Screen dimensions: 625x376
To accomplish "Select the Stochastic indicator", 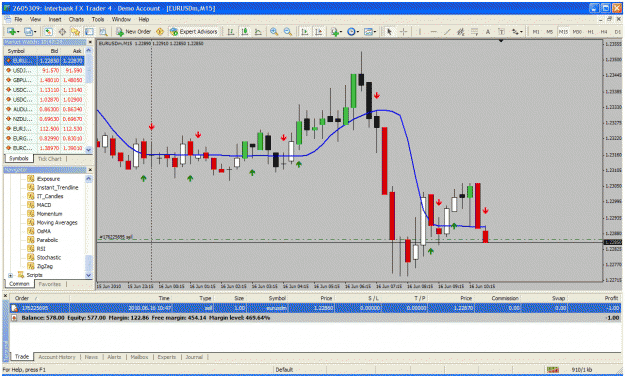I will [49, 258].
